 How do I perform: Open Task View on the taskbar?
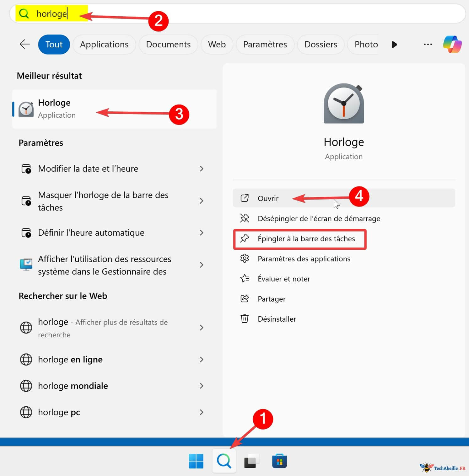(x=251, y=461)
